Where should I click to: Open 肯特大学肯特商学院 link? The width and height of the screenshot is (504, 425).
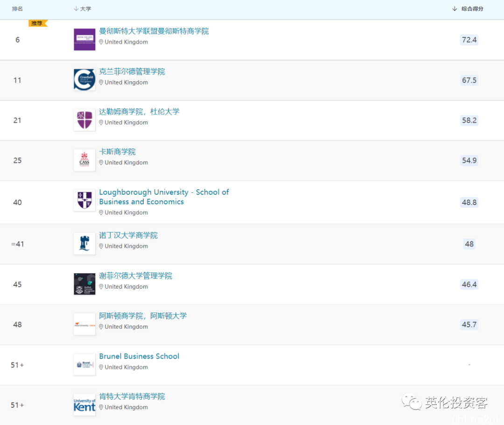132,397
